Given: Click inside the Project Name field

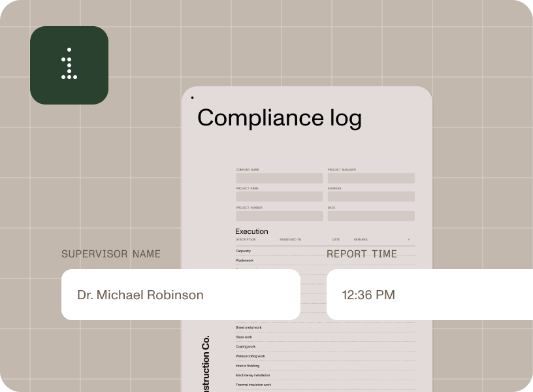Looking at the screenshot, I should click(x=279, y=196).
